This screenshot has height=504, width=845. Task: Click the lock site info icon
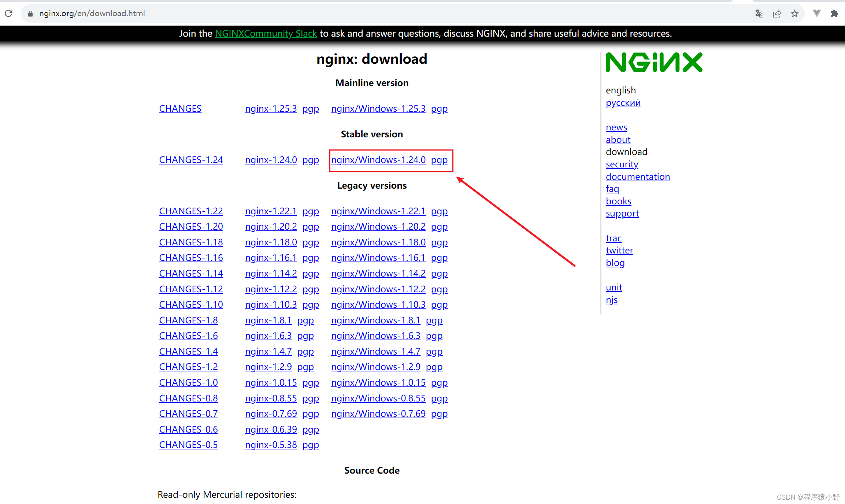click(30, 14)
